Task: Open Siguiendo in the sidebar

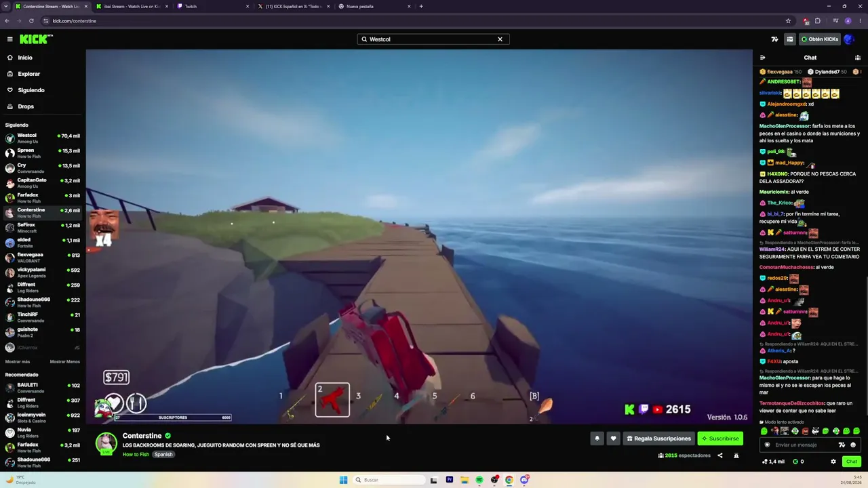Action: tap(43, 90)
